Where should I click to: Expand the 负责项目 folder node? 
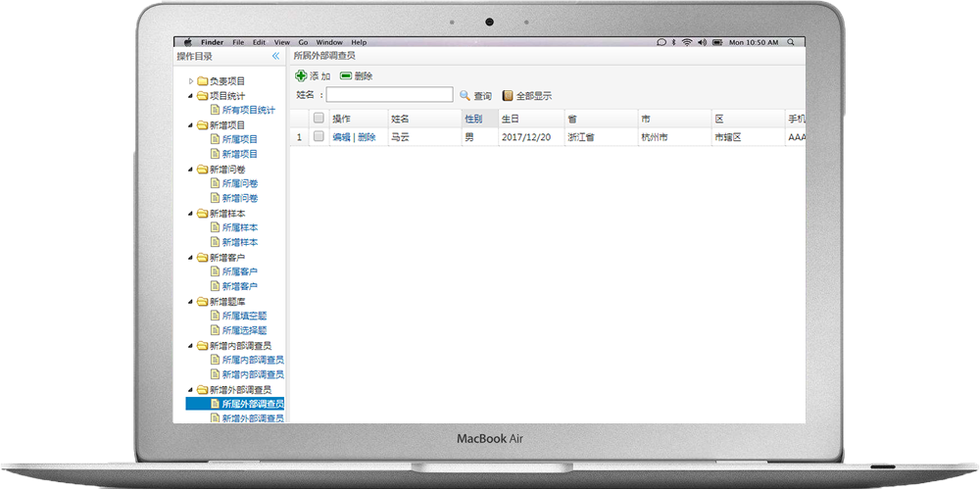click(x=191, y=81)
